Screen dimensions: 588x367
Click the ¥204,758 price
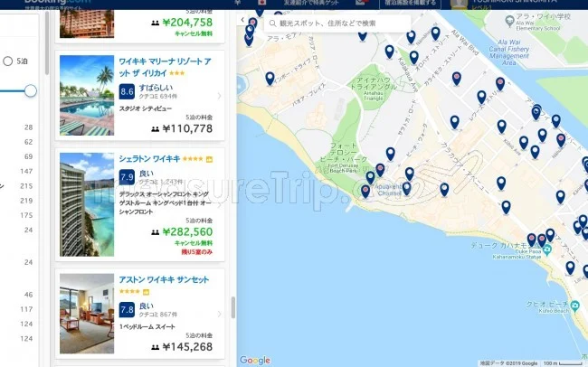pos(187,23)
